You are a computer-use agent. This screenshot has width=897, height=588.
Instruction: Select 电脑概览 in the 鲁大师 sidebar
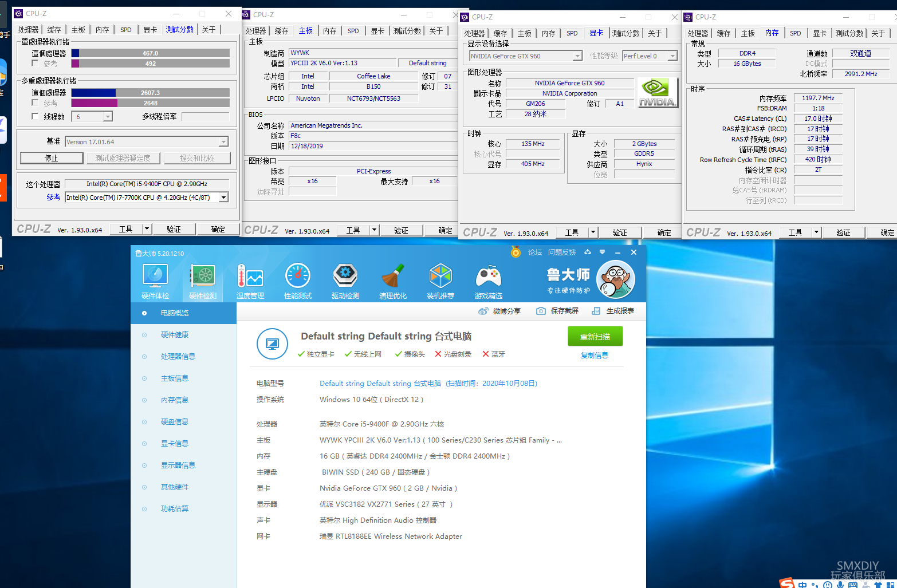[183, 313]
